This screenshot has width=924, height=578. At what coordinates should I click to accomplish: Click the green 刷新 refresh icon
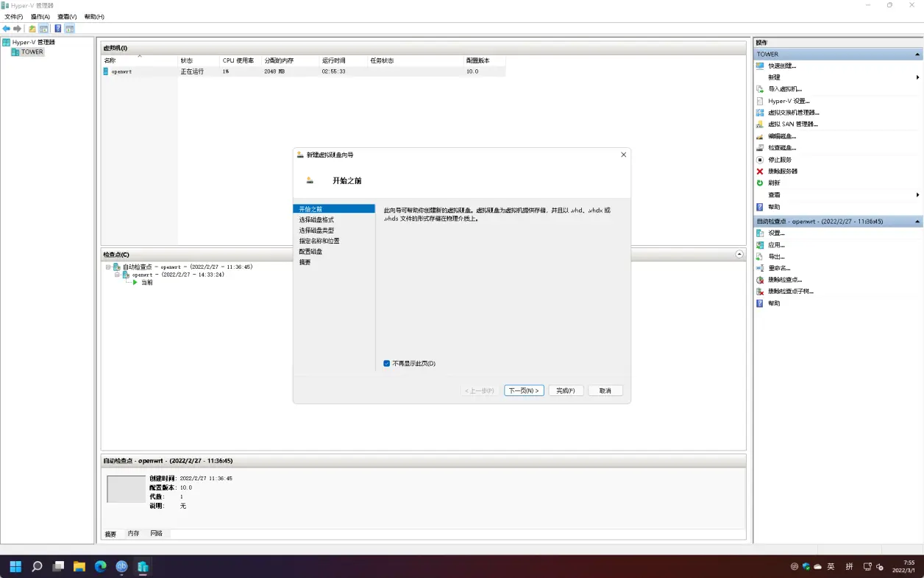pyautogui.click(x=760, y=183)
